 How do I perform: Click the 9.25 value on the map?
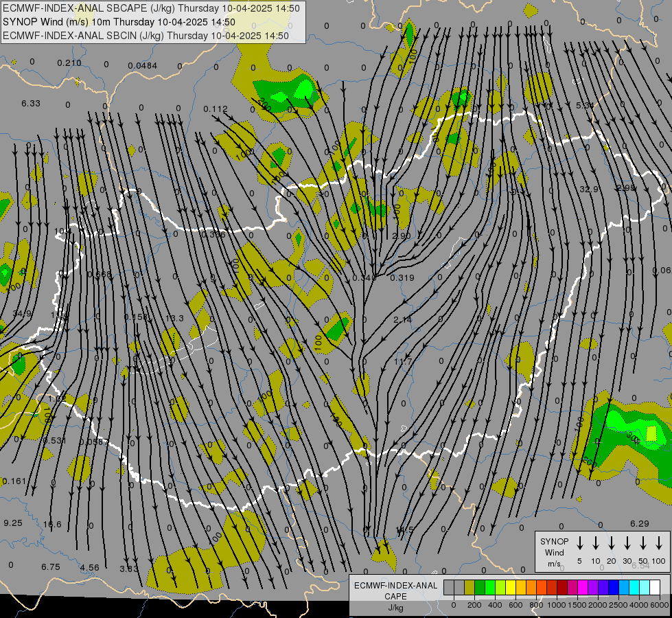point(13,523)
